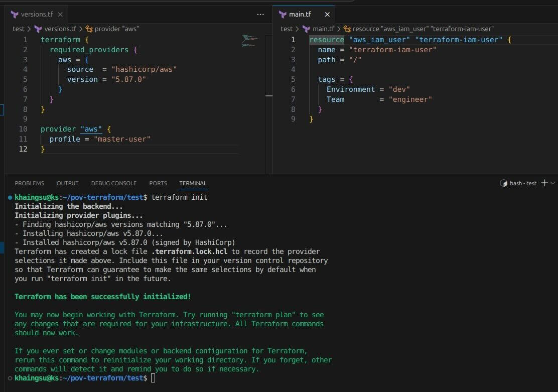
Task: Click the terminal cursor at final prompt
Action: [153, 378]
